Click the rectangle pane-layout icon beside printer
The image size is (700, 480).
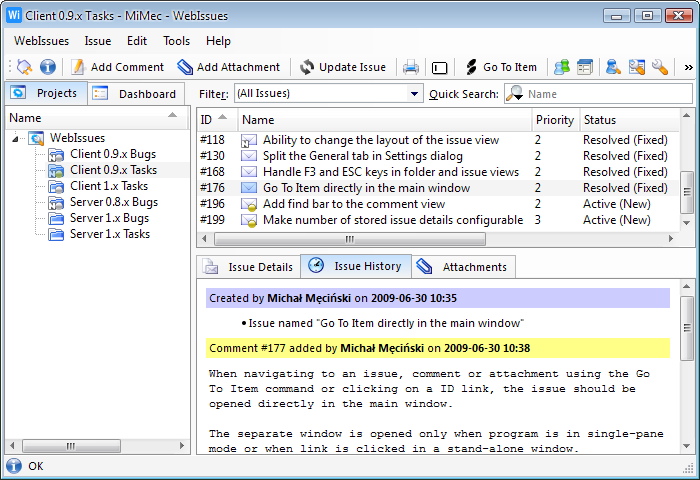tap(440, 68)
